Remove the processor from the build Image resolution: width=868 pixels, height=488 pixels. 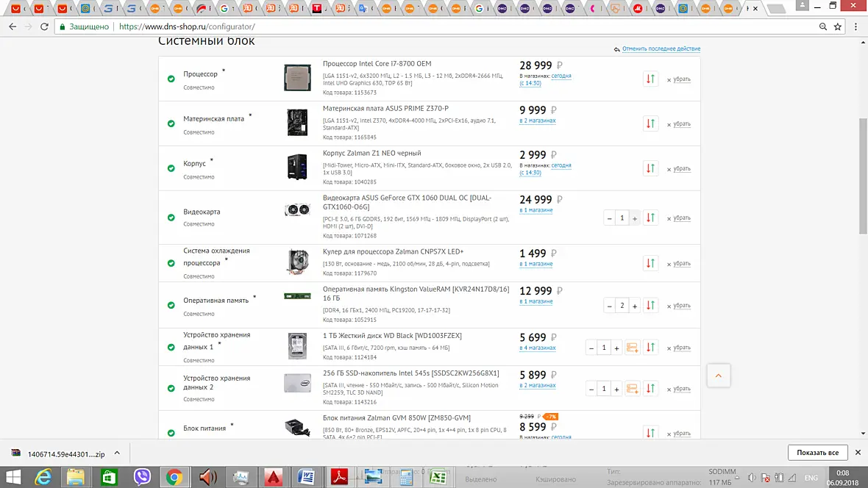click(679, 79)
